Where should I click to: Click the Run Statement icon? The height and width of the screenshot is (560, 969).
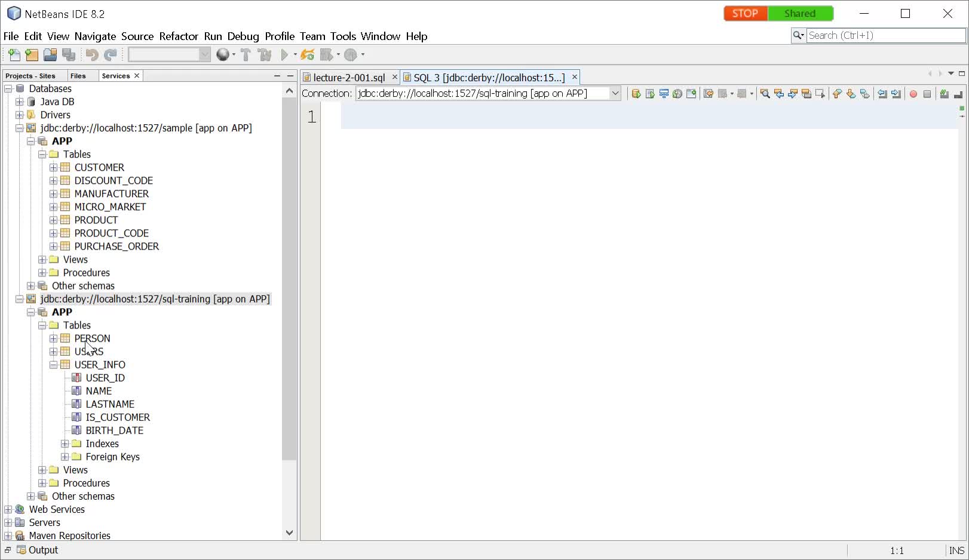(650, 94)
